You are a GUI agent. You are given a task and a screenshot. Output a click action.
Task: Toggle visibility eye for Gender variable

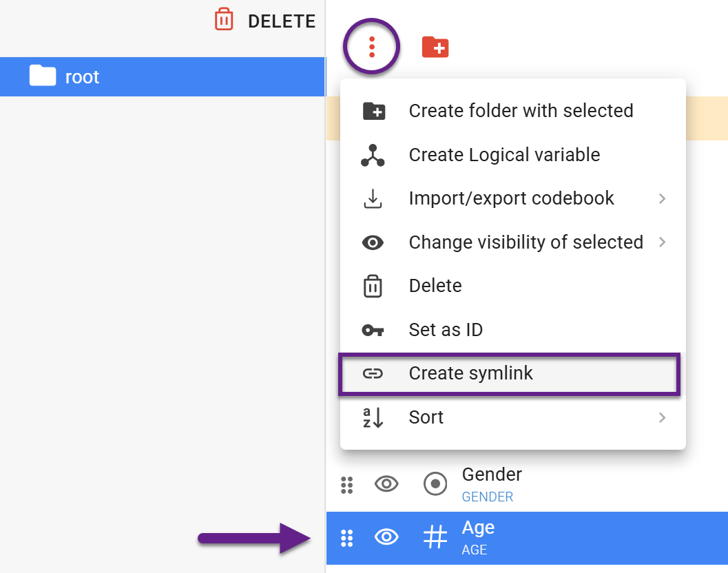pos(386,484)
